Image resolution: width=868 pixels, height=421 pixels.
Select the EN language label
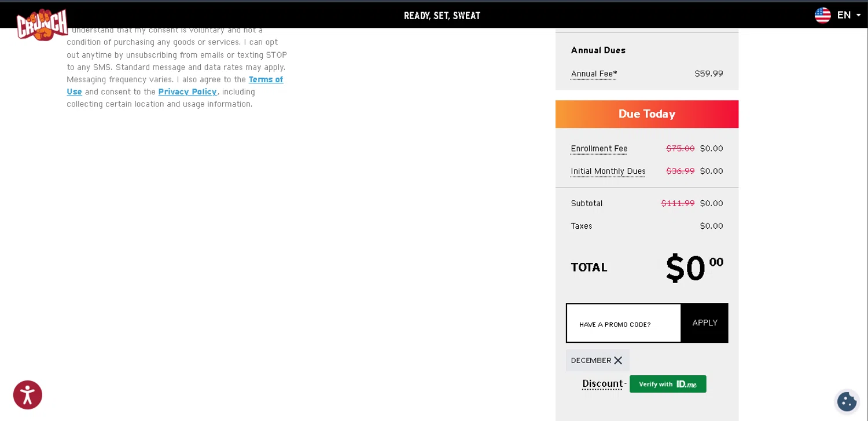pyautogui.click(x=844, y=16)
